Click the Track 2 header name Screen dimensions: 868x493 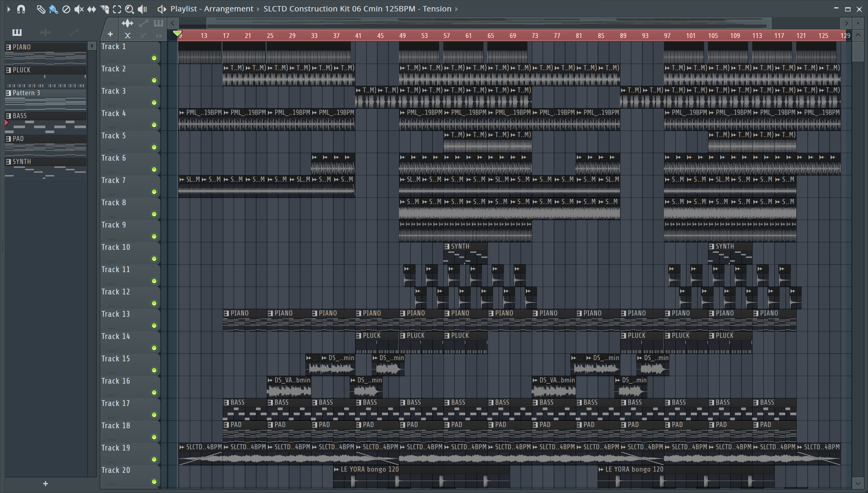click(x=114, y=69)
